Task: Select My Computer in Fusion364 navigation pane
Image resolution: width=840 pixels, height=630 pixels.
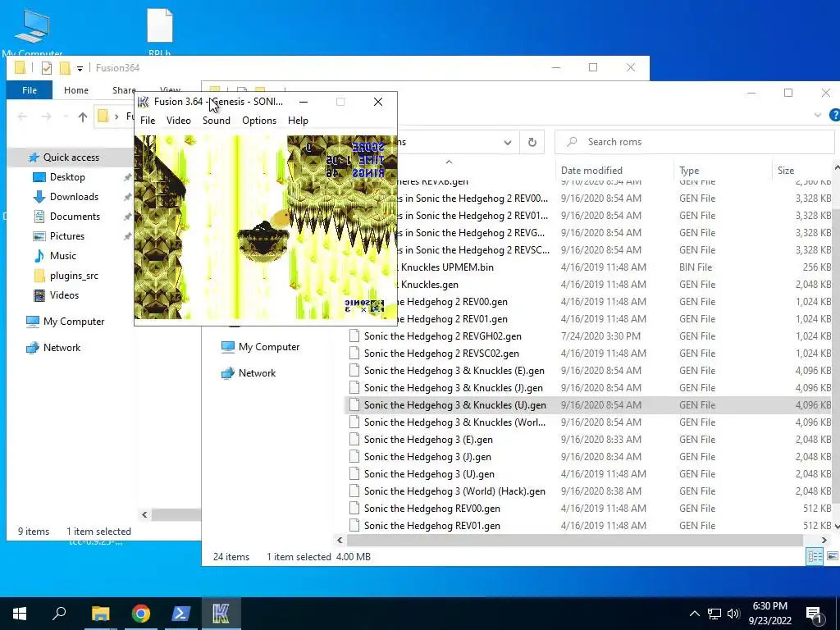Action: 74,322
